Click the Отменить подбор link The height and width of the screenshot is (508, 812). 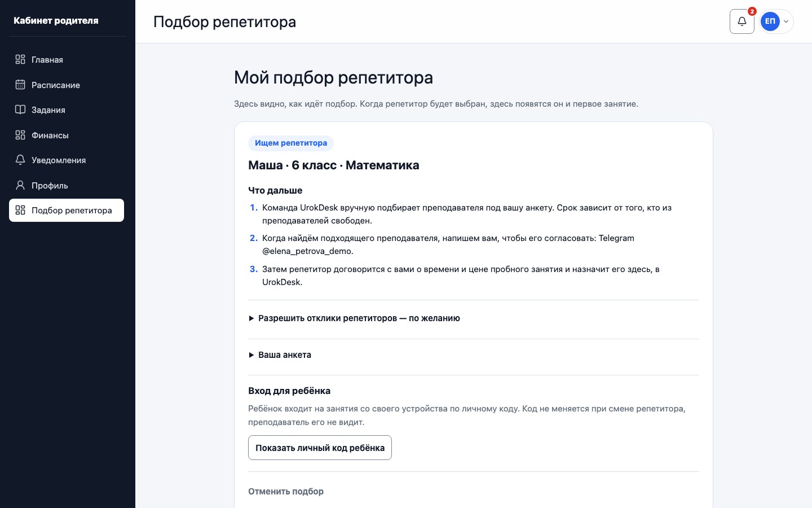pos(286,492)
